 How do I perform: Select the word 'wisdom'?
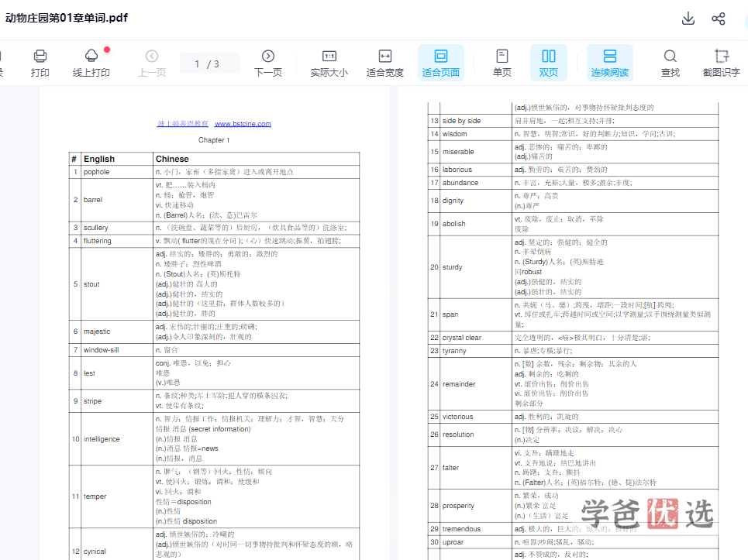455,134
